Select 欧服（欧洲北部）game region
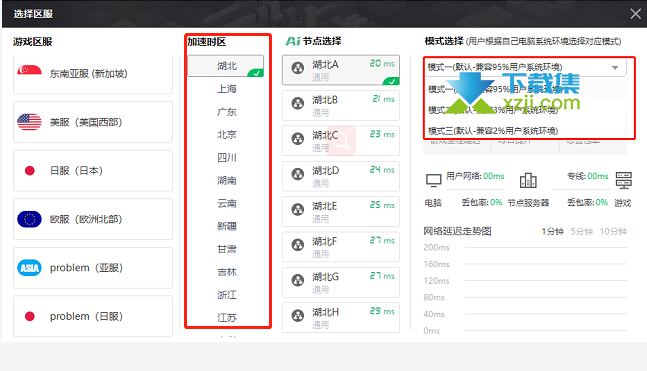 (x=93, y=219)
